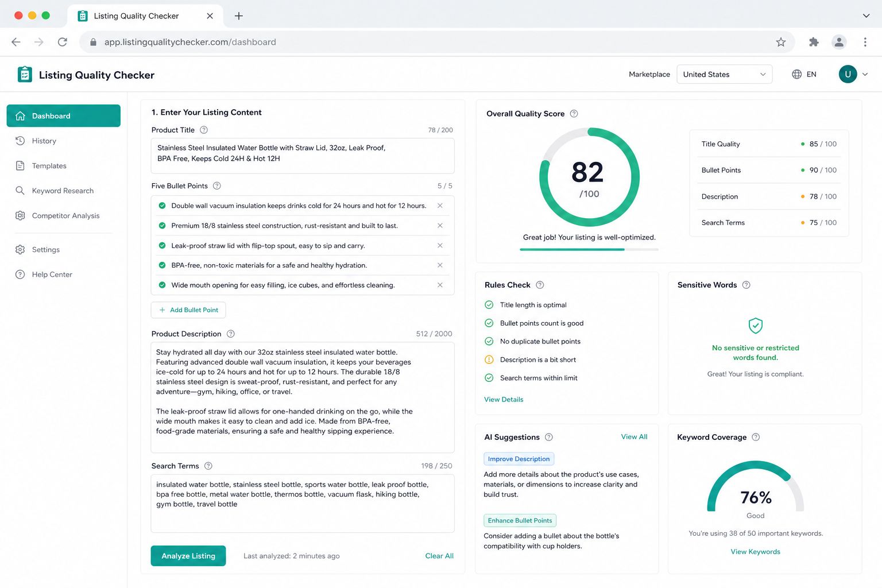
Task: Open Keyword Research in the sidebar
Action: tap(63, 191)
